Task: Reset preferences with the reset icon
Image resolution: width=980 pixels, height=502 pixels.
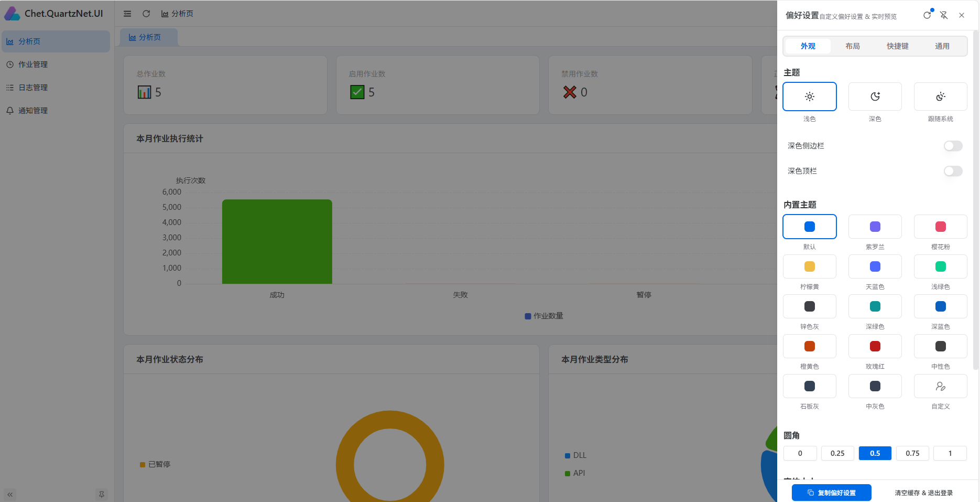Action: pos(927,15)
